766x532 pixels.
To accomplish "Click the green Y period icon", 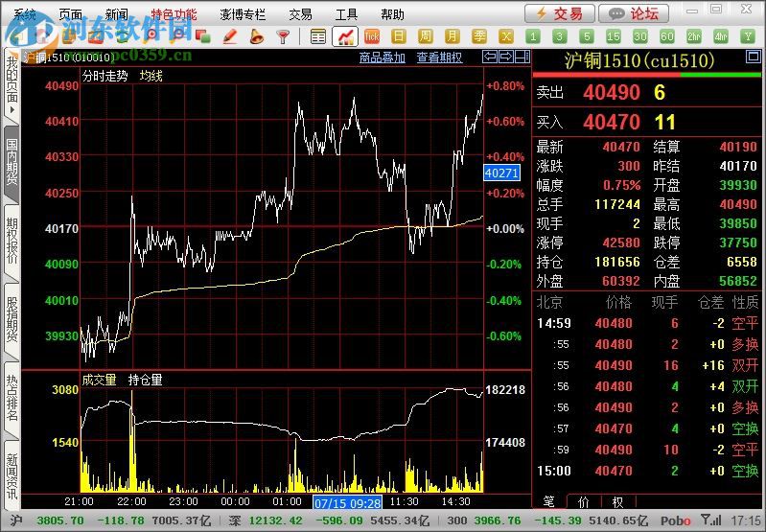I will click(748, 36).
